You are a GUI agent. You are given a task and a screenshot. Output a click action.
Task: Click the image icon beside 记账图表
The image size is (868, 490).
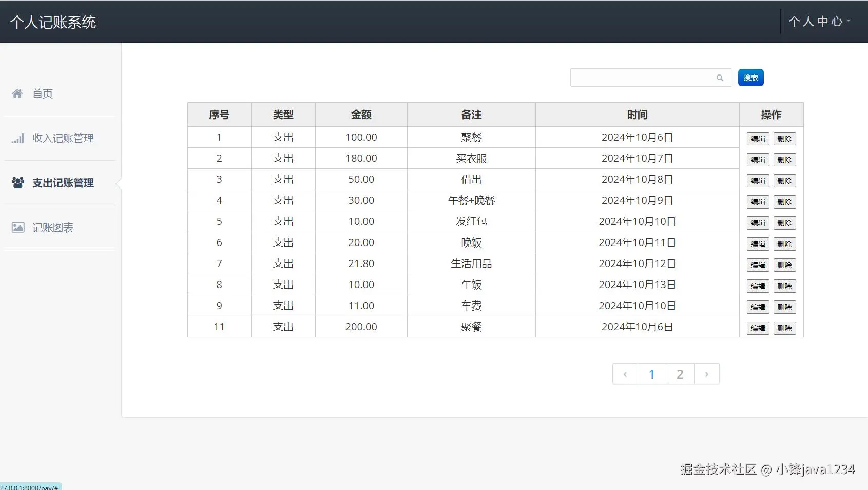tap(18, 228)
